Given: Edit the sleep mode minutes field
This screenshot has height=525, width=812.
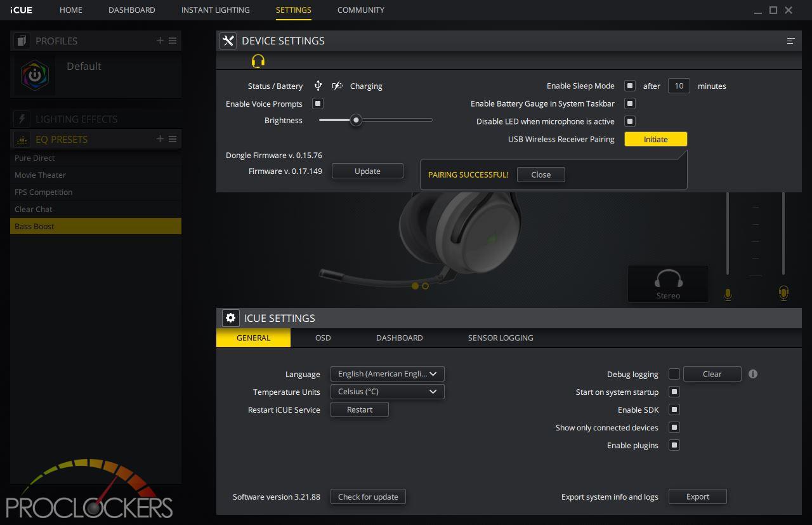Looking at the screenshot, I should coord(679,86).
